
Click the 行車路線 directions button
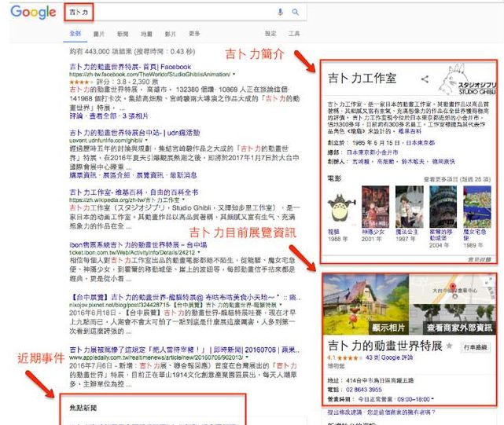476,347
